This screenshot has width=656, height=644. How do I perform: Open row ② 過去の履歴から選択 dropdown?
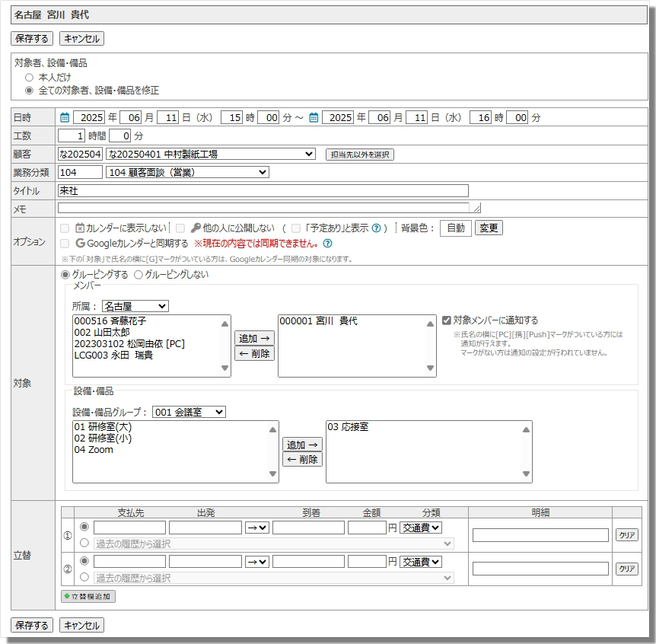pyautogui.click(x=274, y=578)
